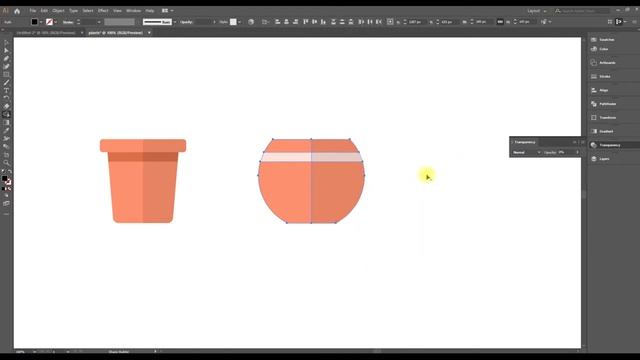
Task: Select the Rectangle tool
Action: (x=6, y=75)
